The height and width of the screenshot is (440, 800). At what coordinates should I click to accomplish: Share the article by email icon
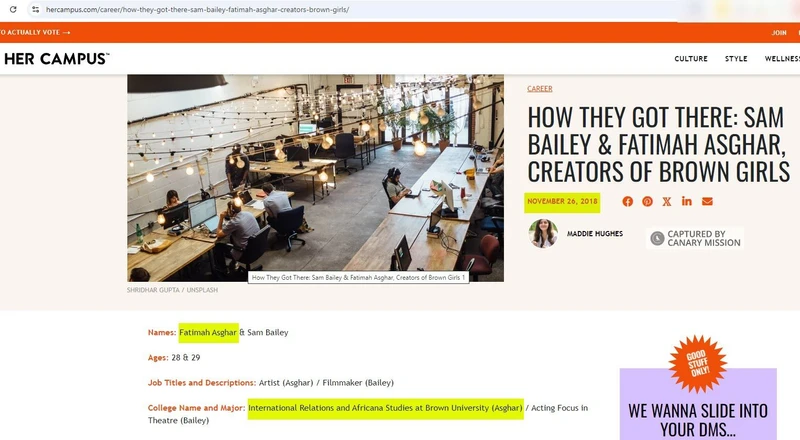707,202
